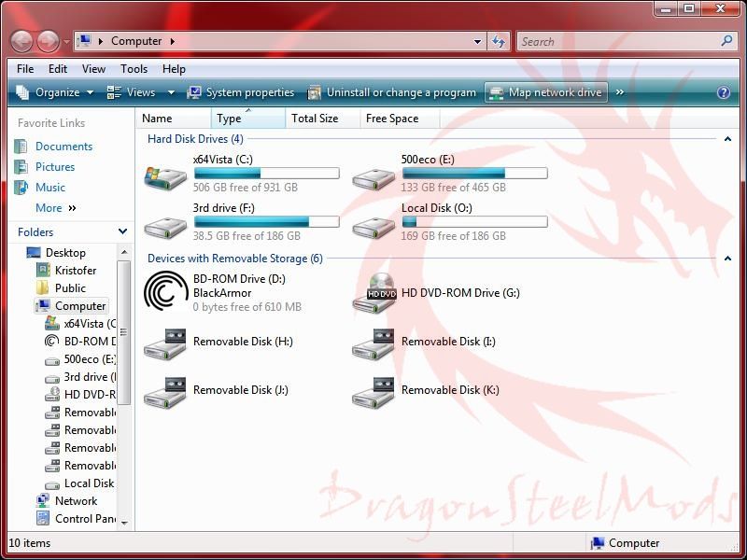Open the View menu

point(93,69)
